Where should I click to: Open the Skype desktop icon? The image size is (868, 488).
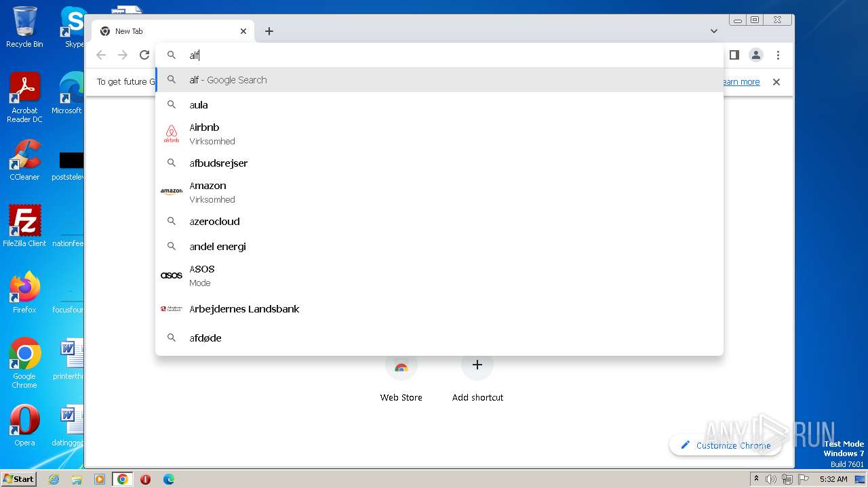tap(73, 27)
